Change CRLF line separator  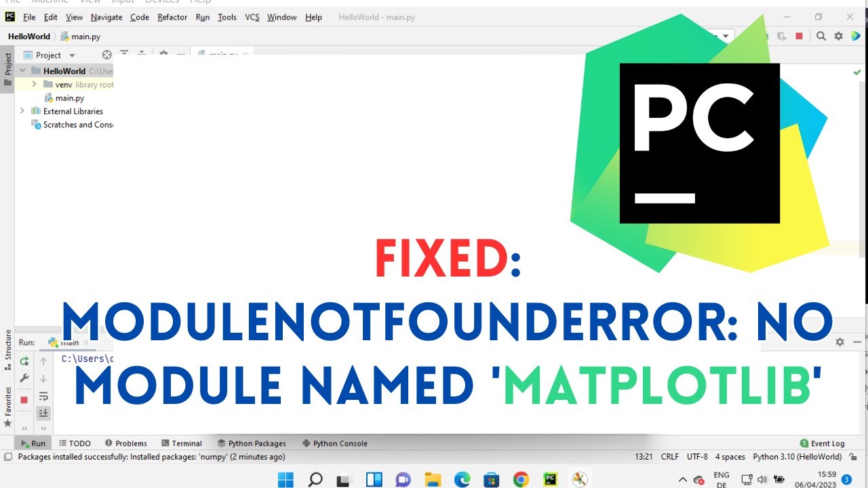coord(670,457)
